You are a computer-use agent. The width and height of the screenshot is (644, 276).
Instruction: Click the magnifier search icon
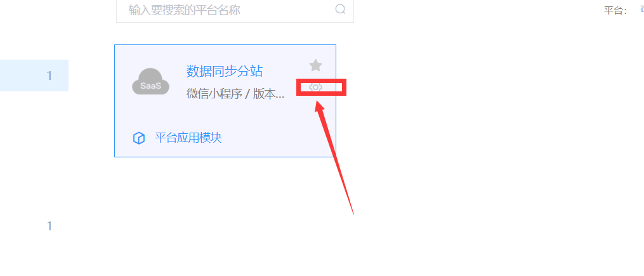pyautogui.click(x=341, y=9)
